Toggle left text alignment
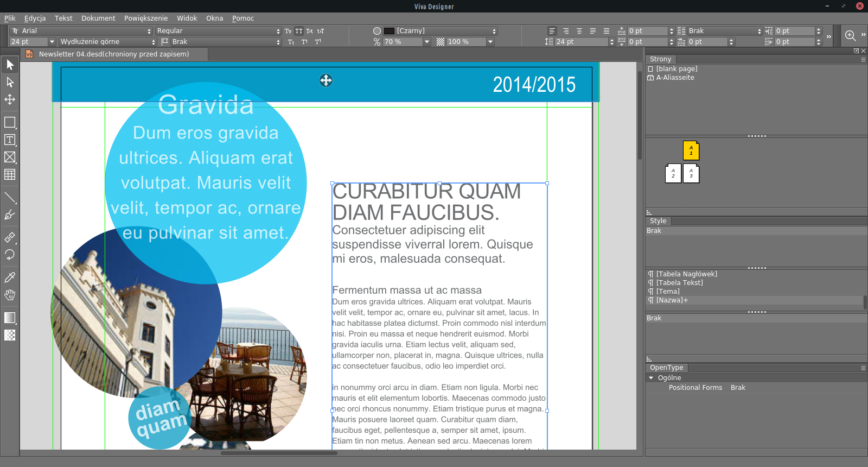This screenshot has width=868, height=467. click(x=552, y=31)
